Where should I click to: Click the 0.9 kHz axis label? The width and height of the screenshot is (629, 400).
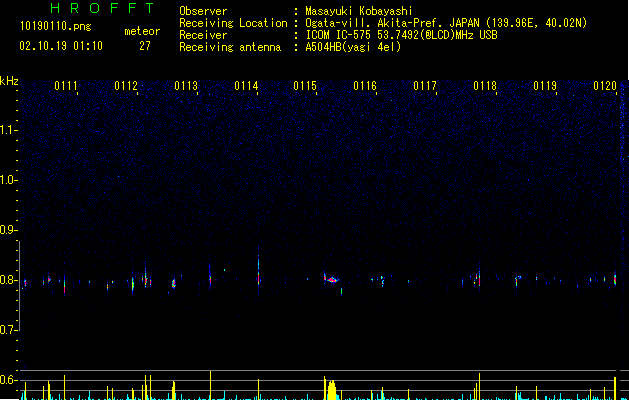click(x=9, y=230)
